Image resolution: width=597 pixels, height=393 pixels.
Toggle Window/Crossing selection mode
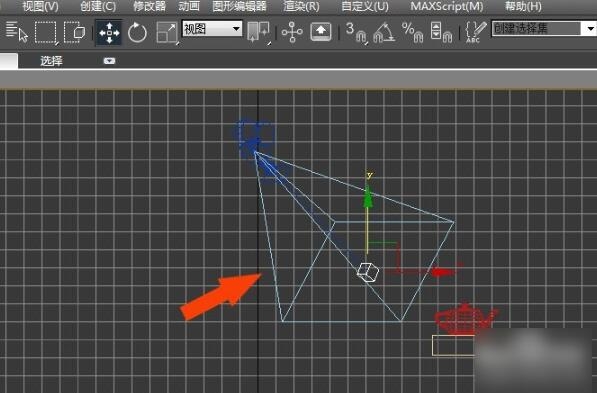click(75, 32)
